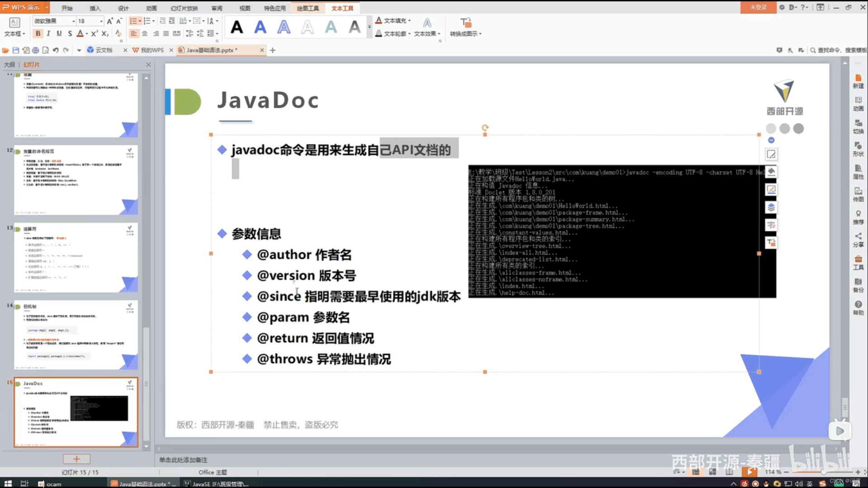
Task: Decrease font size
Action: click(x=119, y=21)
